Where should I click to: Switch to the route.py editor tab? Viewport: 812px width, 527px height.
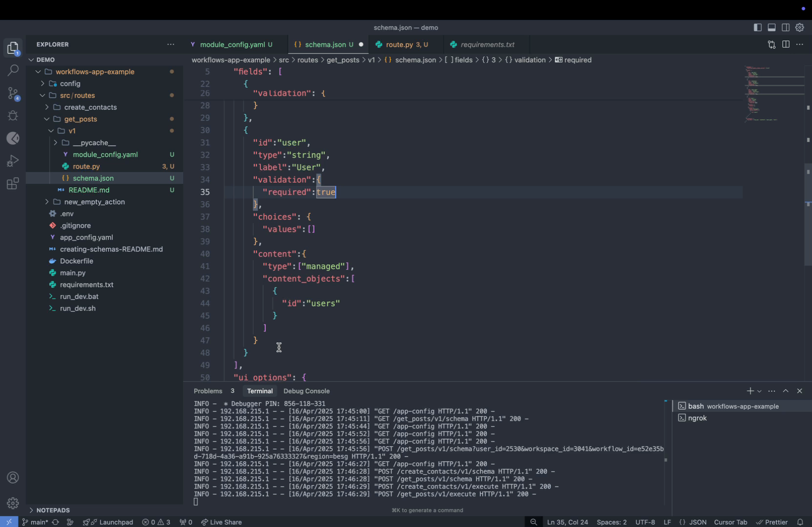coord(399,44)
